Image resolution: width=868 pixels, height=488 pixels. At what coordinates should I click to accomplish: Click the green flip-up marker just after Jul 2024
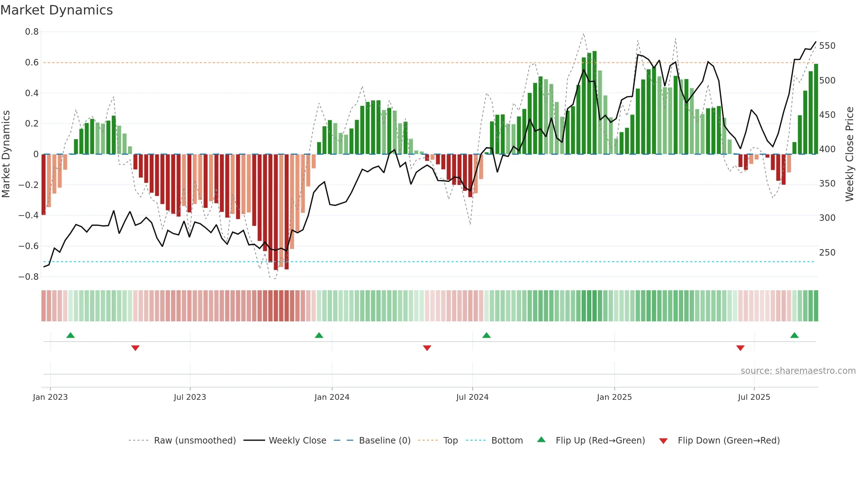point(486,335)
